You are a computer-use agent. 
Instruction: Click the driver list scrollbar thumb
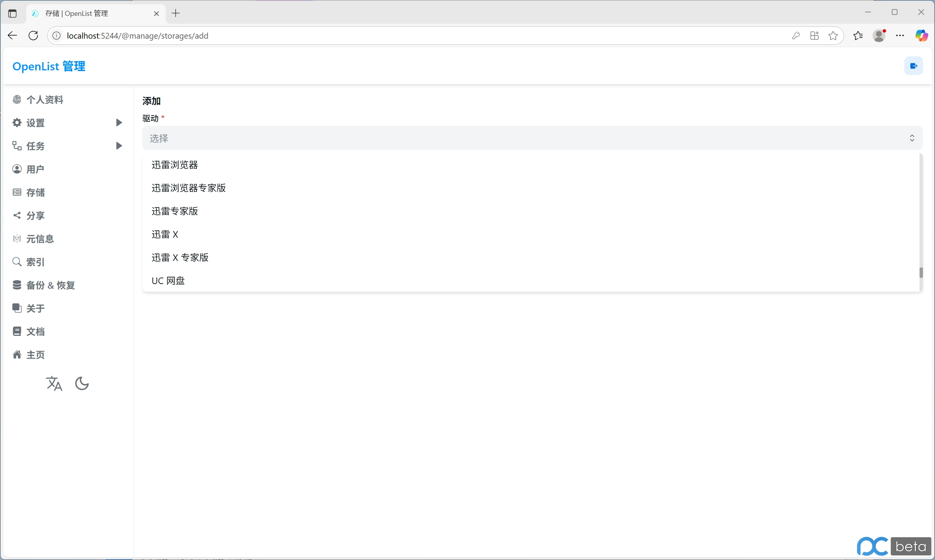pos(921,273)
